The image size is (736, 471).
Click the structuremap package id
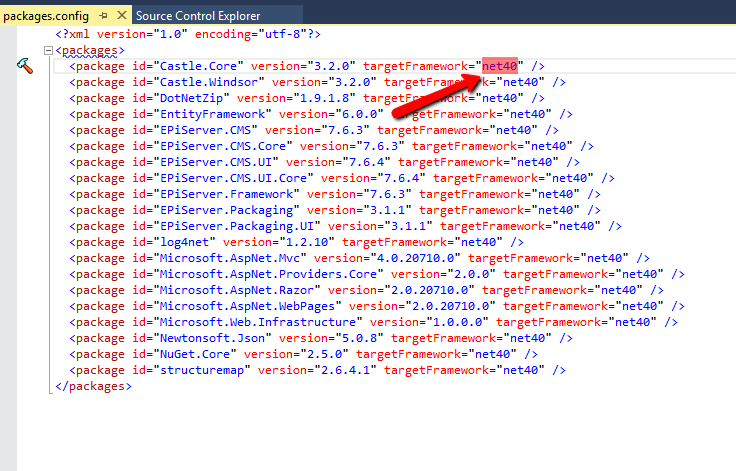[202, 370]
